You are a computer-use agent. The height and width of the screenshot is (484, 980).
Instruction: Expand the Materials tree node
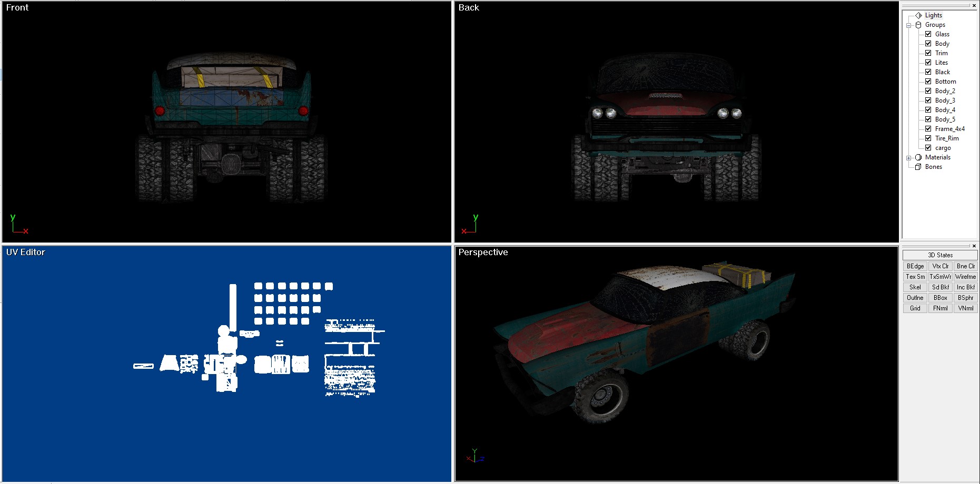pos(909,158)
